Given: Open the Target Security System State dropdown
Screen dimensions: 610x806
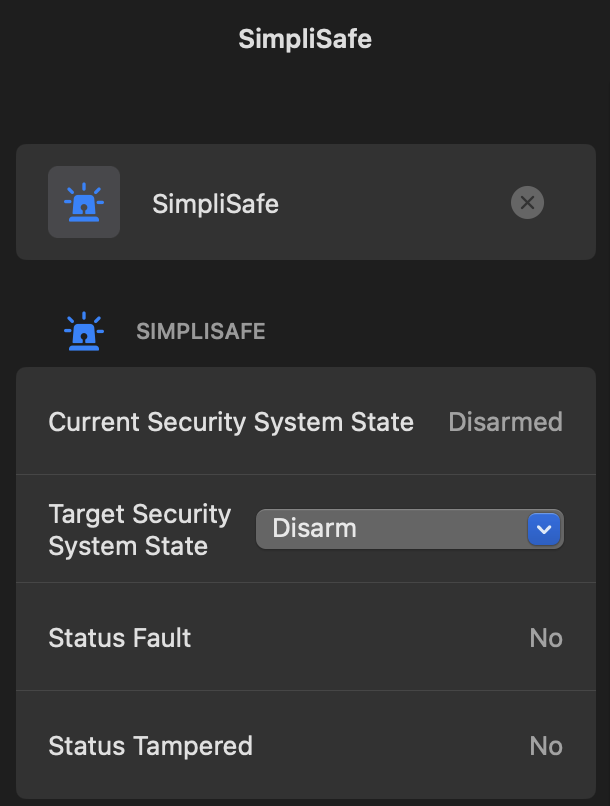Looking at the screenshot, I should tap(409, 528).
